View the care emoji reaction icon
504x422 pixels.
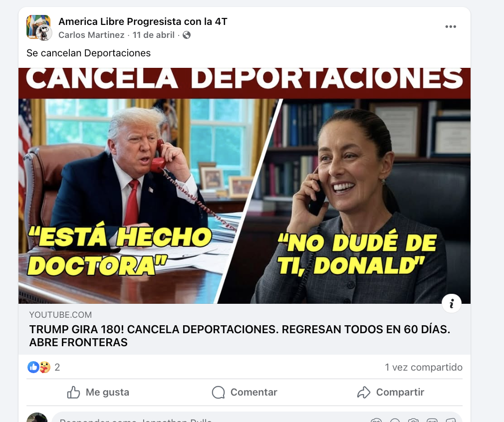[x=45, y=367]
